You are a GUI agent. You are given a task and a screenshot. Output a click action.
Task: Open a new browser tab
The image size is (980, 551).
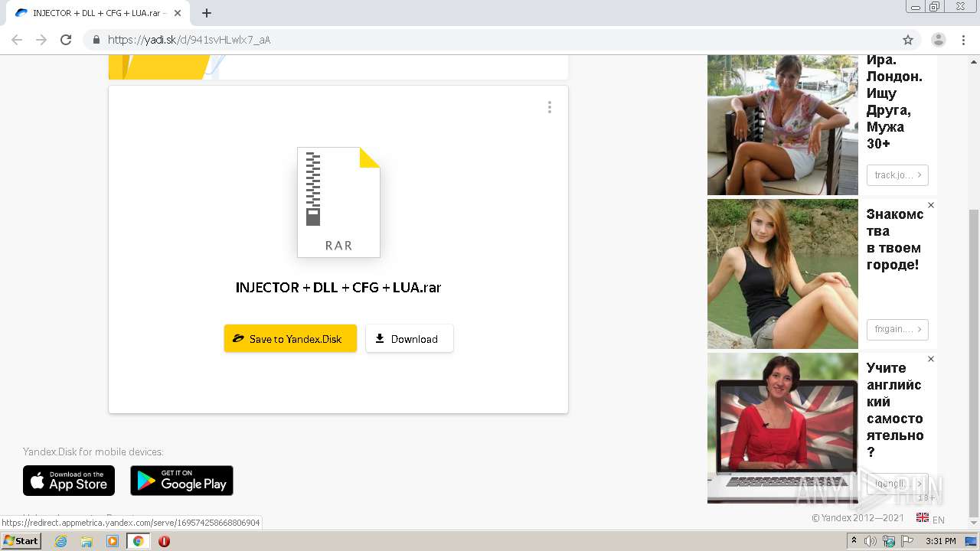[207, 13]
